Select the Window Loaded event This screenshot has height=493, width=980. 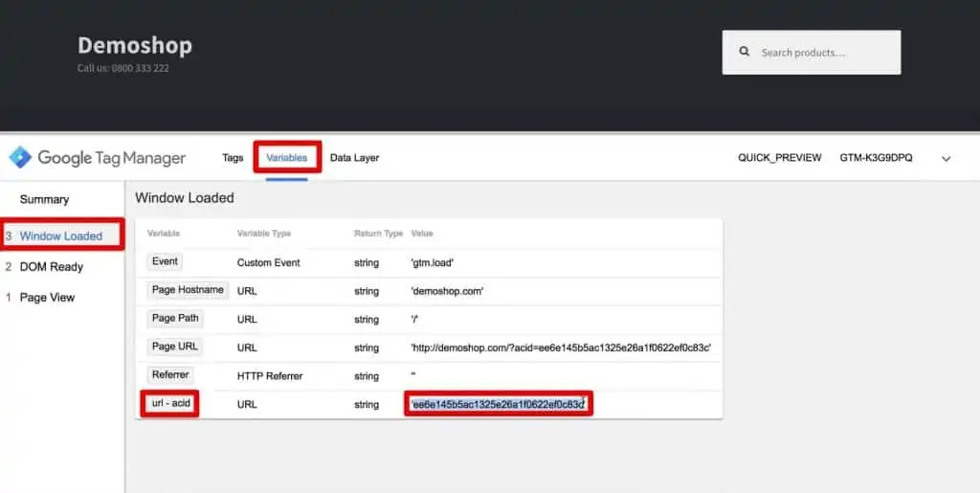(x=61, y=235)
